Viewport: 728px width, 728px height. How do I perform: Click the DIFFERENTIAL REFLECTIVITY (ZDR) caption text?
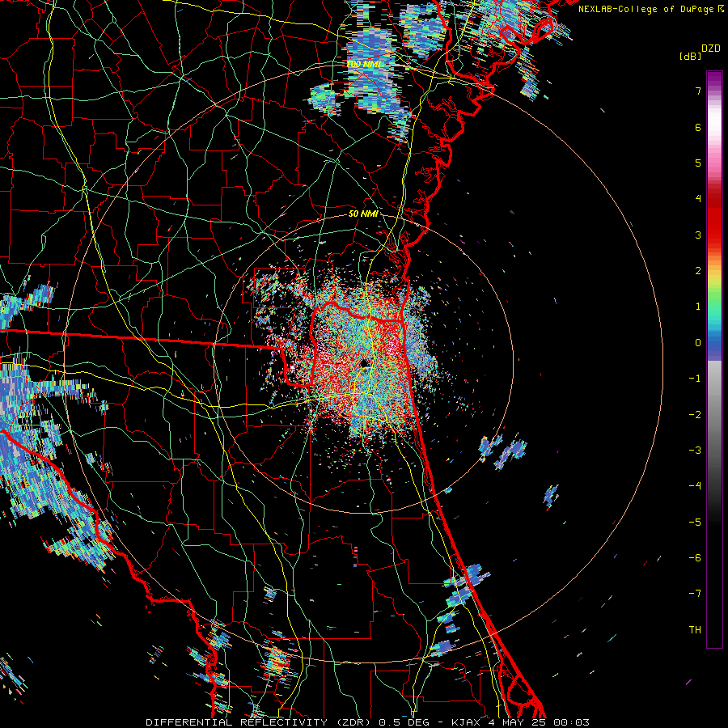260,722
